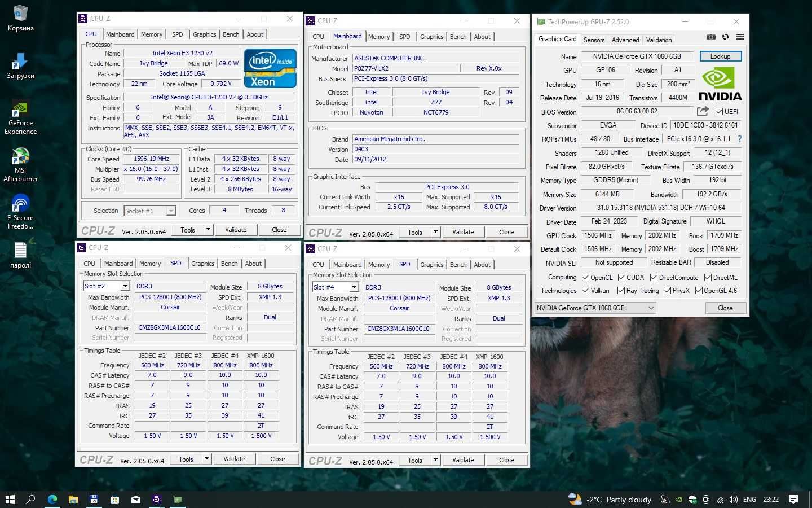Open the NVIDIA GeForce GTX 1060 6GB dropdown

[595, 308]
